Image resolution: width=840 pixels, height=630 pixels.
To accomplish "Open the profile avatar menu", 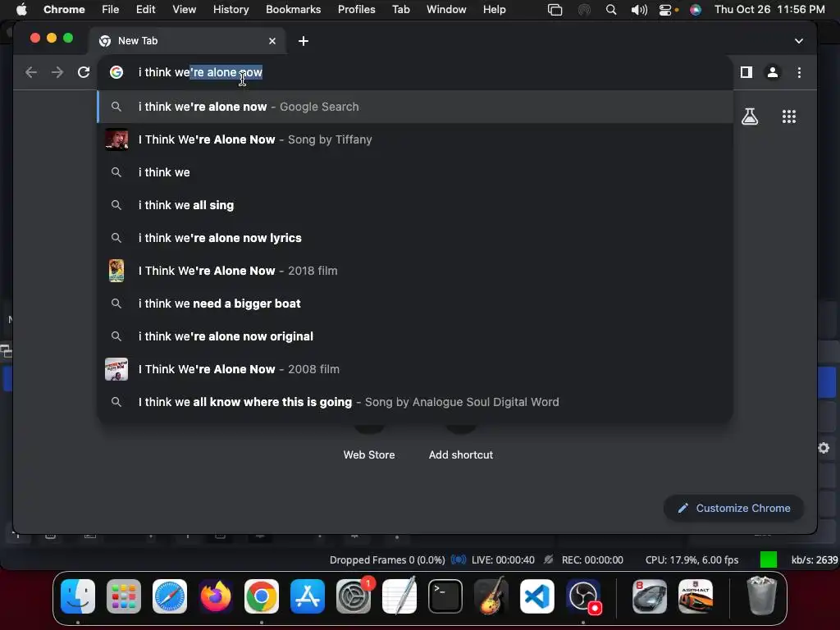I will coord(773,72).
